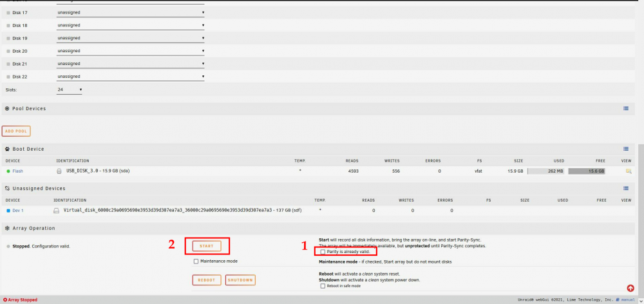Click the REBOOT button
644x304 pixels.
pos(207,280)
